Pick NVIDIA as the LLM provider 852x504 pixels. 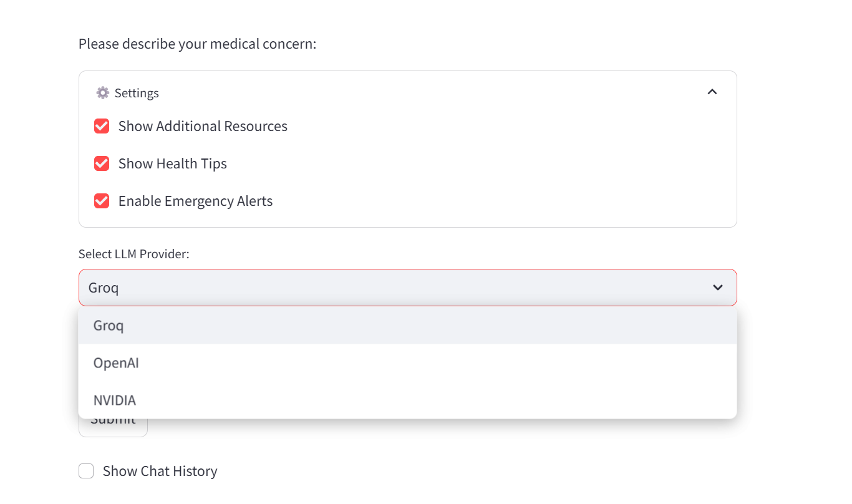point(115,400)
